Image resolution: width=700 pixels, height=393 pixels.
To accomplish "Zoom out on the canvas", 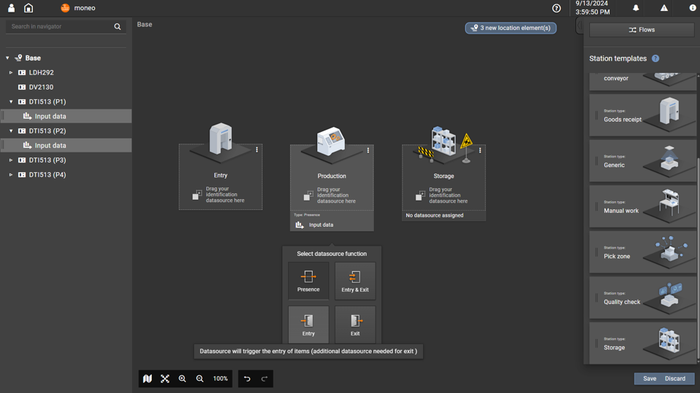I will click(200, 379).
